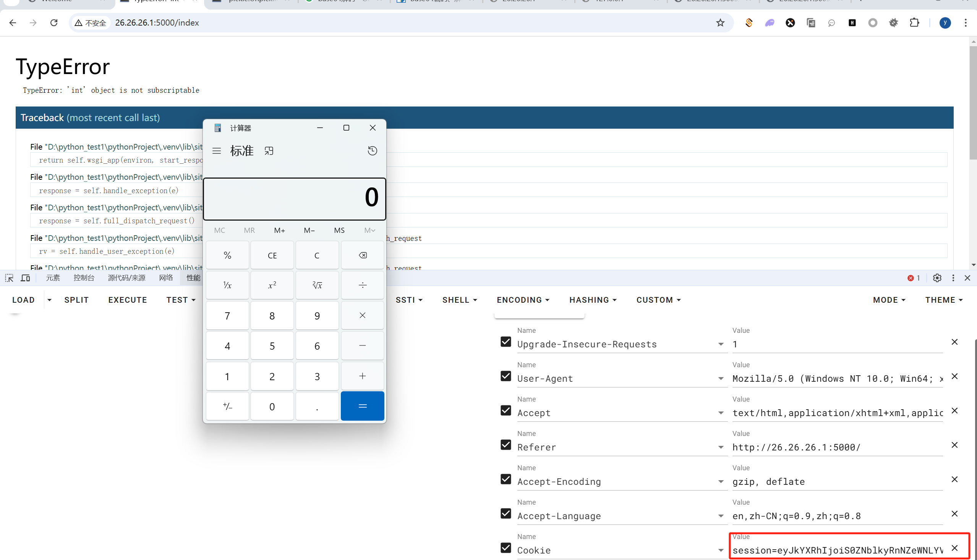This screenshot has width=977, height=560.
Task: Expand the ENCODING dropdown menu
Action: coord(523,300)
